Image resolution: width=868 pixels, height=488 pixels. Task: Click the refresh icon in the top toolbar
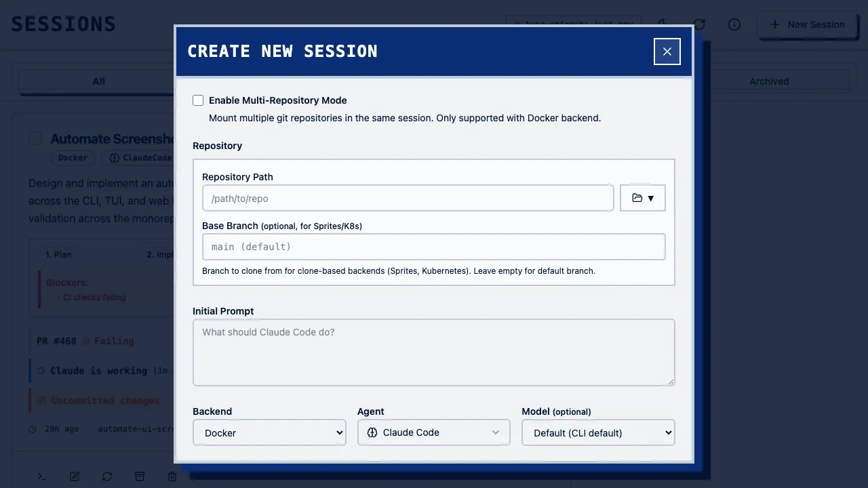[x=698, y=24]
